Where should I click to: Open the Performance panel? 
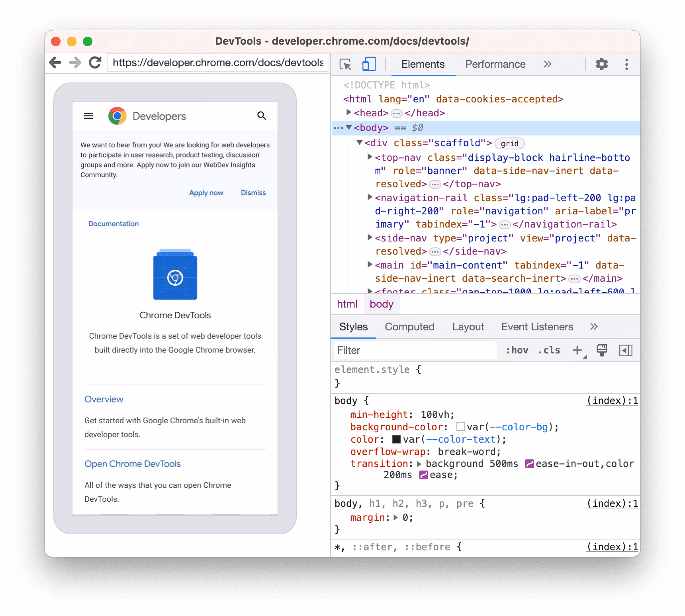[495, 64]
